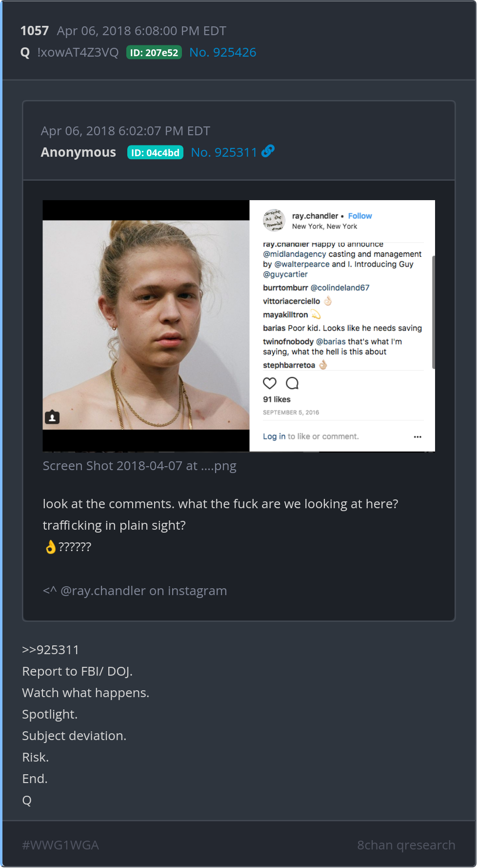Click the heart like icon

pyautogui.click(x=270, y=383)
